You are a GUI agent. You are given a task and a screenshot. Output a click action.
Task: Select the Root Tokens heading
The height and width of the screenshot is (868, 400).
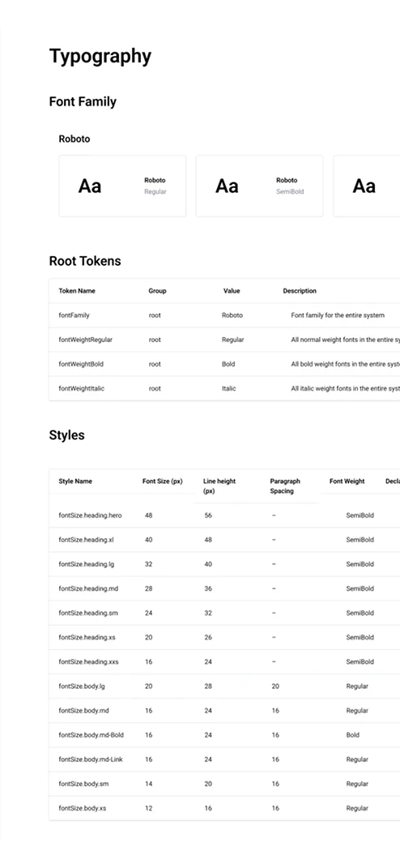pos(85,261)
